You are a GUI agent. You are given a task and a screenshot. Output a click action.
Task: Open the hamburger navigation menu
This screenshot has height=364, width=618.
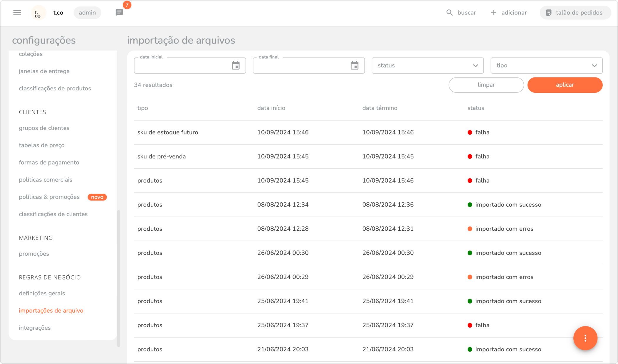(x=17, y=13)
